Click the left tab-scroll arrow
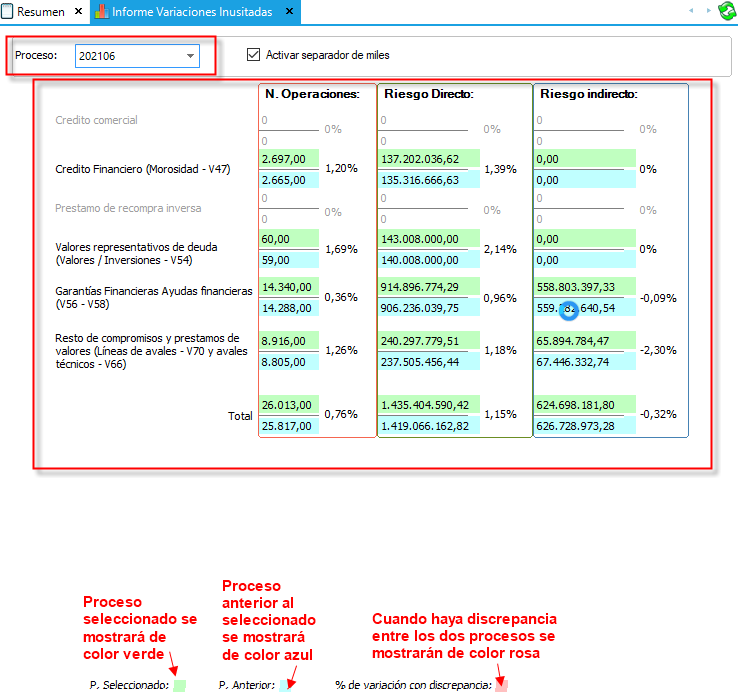Image resolution: width=738 pixels, height=693 pixels. (x=691, y=10)
